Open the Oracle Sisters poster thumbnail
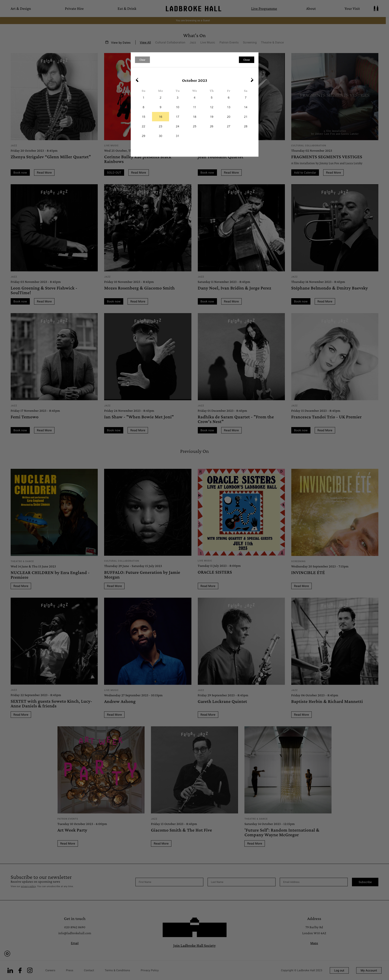The width and height of the screenshot is (389, 980). point(241,512)
